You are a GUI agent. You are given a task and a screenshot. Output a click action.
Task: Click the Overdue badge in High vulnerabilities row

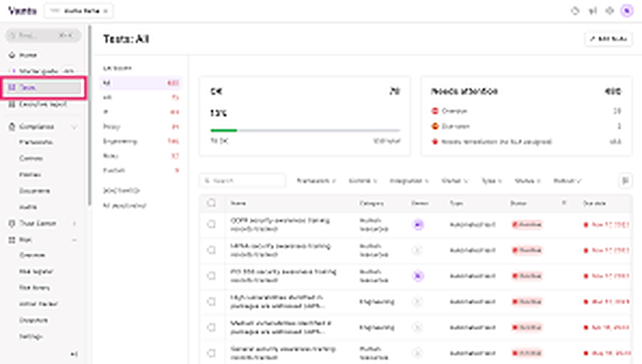(x=527, y=302)
